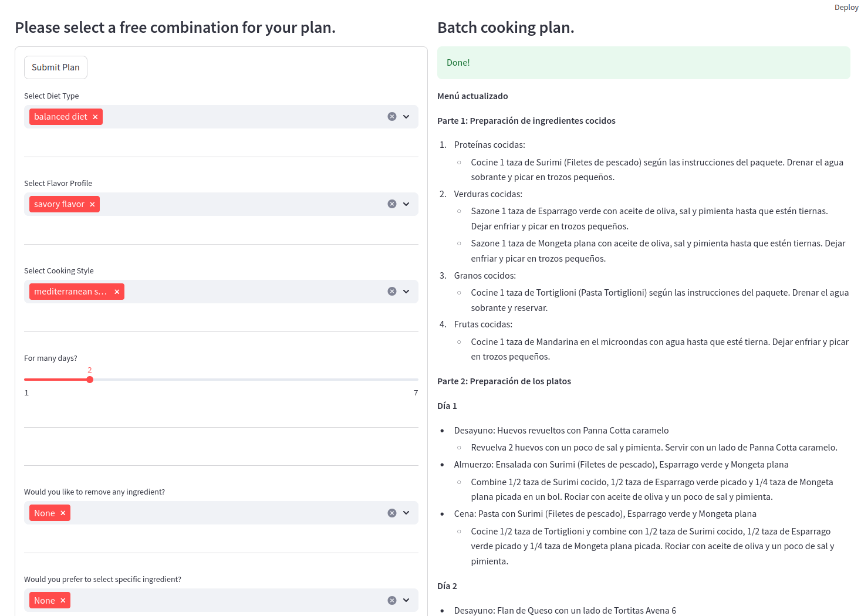Screen dimensions: 861x616
Task: Clear the specific-ingredient selection field
Action: tap(391, 600)
